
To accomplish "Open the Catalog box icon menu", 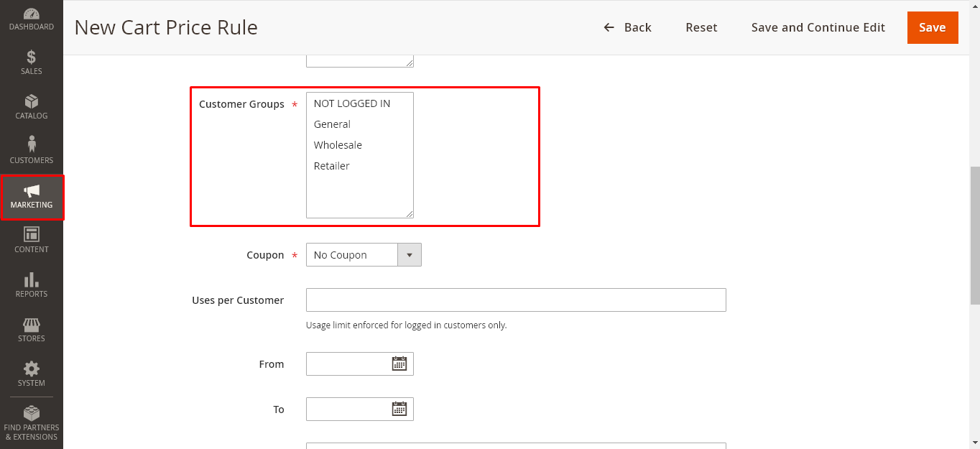I will (32, 106).
